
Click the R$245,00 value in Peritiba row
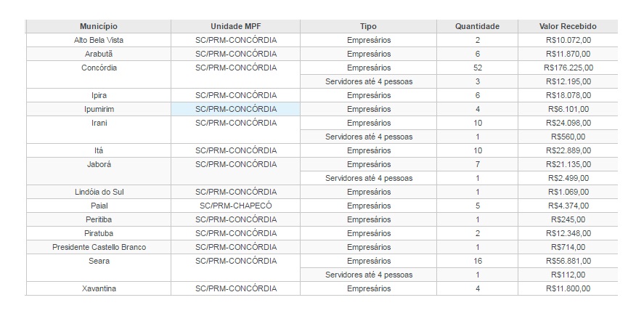click(570, 219)
